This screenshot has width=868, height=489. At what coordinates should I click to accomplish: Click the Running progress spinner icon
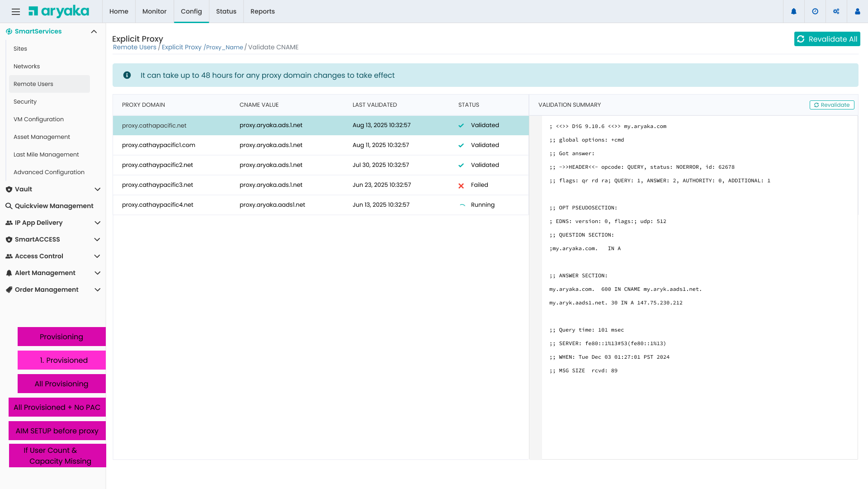tap(462, 205)
